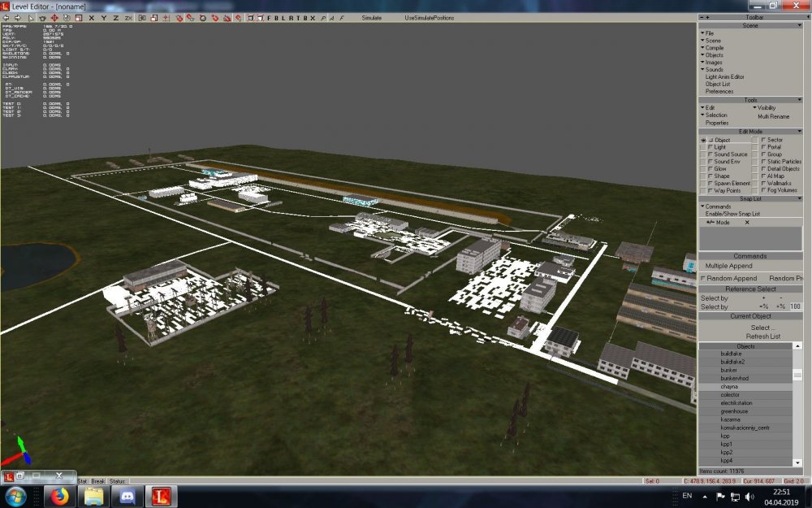The width and height of the screenshot is (812, 508).
Task: Open Preferences in the Scene panel
Action: [x=719, y=91]
